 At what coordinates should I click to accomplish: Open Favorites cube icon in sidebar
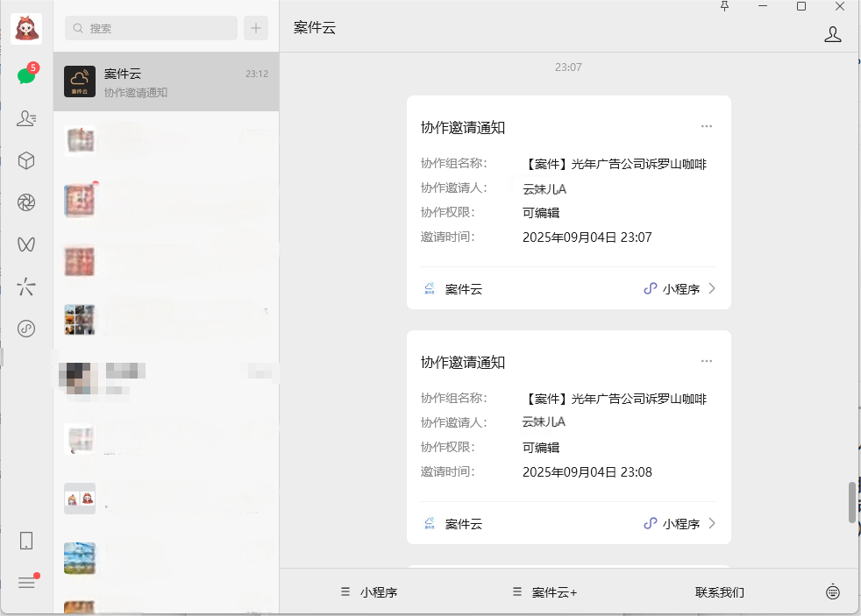(x=26, y=160)
